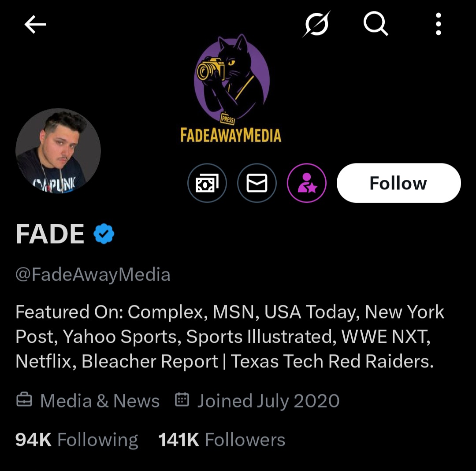Open the 94K Following list

click(x=77, y=440)
